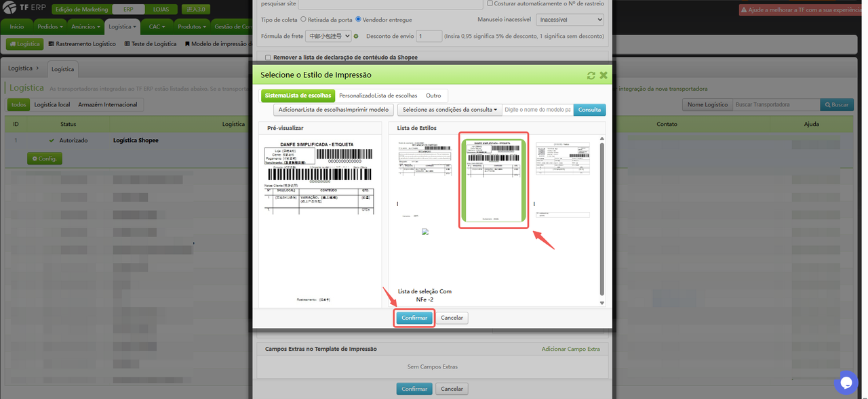Open the chat support bubble icon
This screenshot has width=868, height=399.
[x=846, y=383]
